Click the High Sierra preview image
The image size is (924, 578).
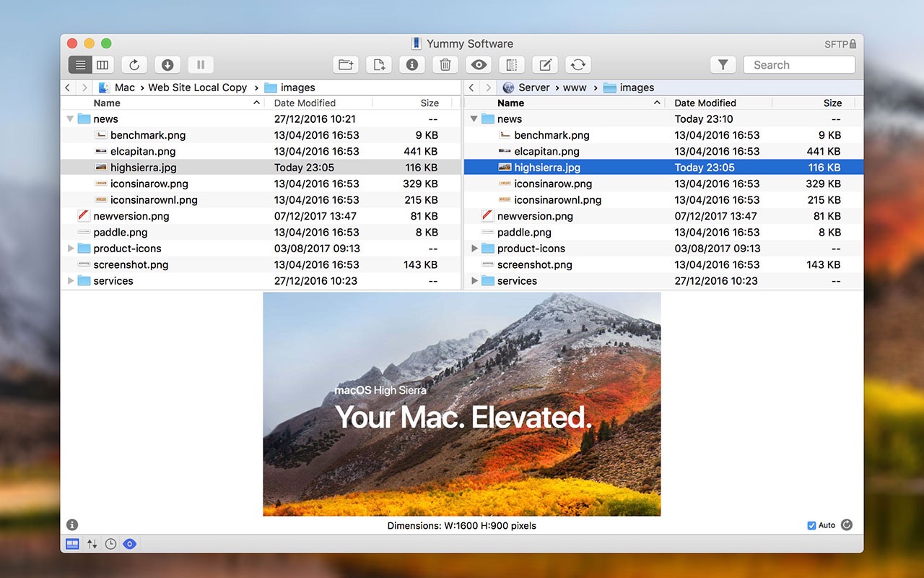(462, 404)
